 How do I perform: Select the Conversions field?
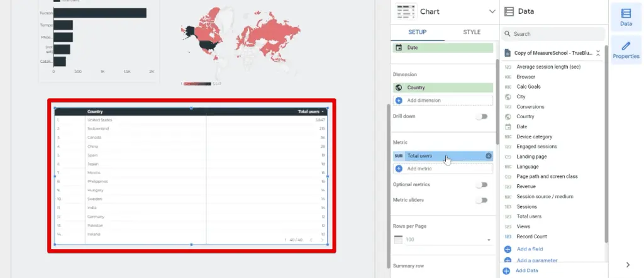point(530,107)
